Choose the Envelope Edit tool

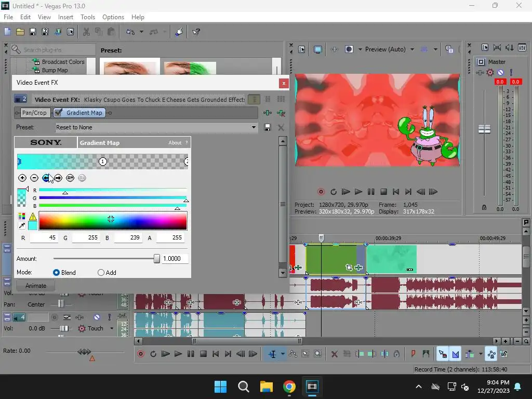coord(293,354)
